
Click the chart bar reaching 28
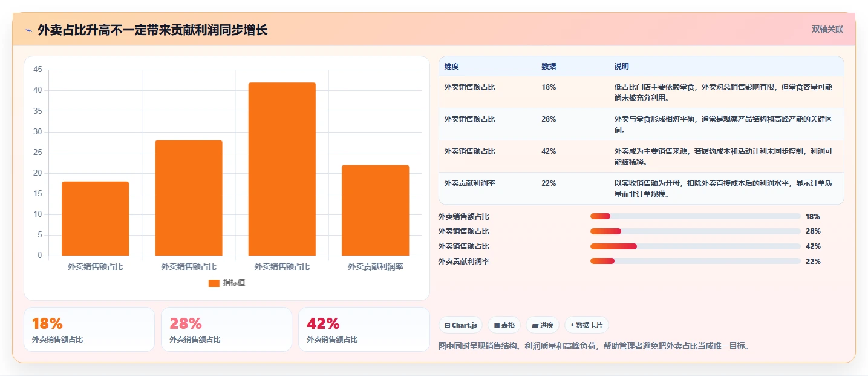pos(189,198)
